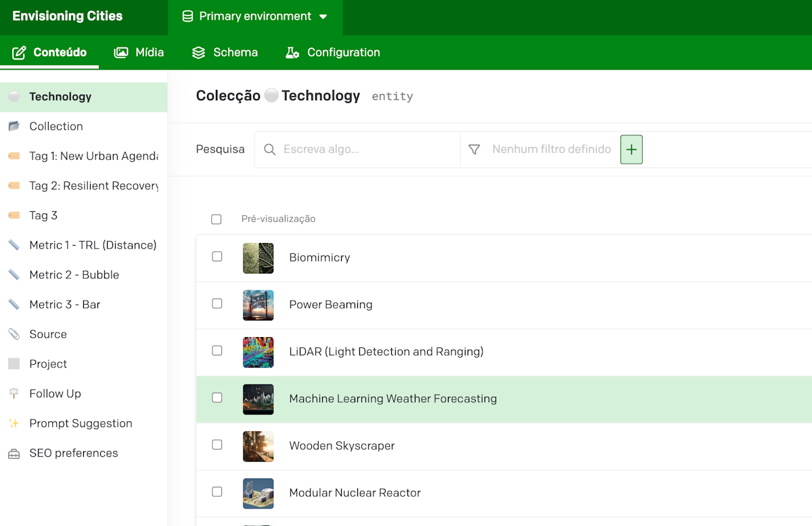Viewport: 812px width, 526px height.
Task: Switch to the Mídia tab
Action: click(x=139, y=52)
